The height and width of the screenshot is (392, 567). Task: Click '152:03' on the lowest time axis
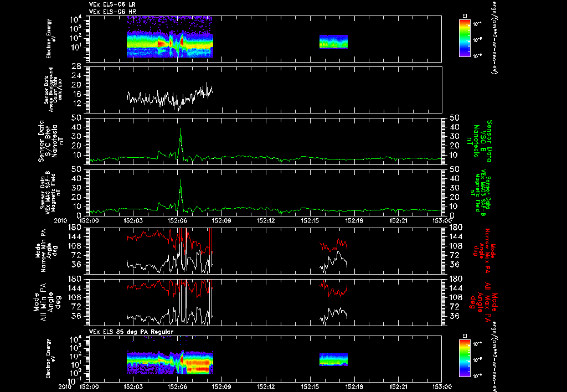[x=133, y=386]
